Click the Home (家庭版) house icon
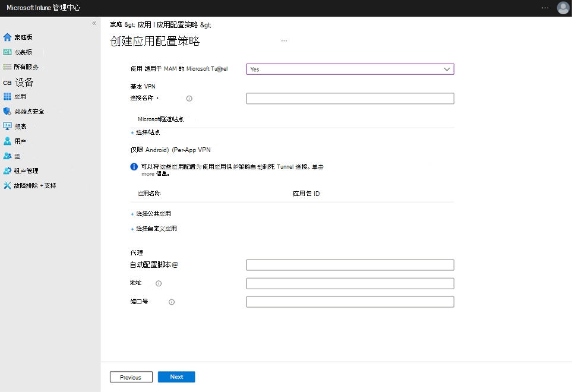Viewport: 572px width, 392px height. (x=7, y=37)
